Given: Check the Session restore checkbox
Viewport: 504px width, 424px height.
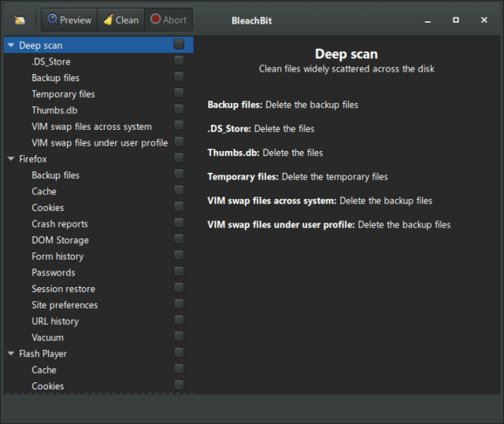Looking at the screenshot, I should [x=179, y=288].
